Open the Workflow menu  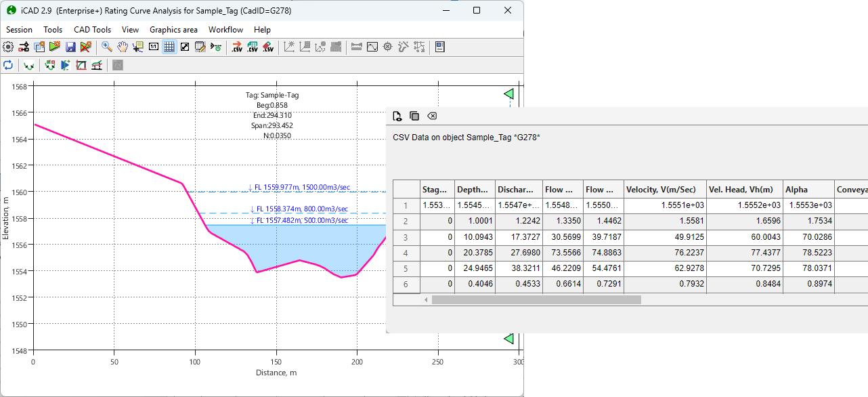coord(225,30)
